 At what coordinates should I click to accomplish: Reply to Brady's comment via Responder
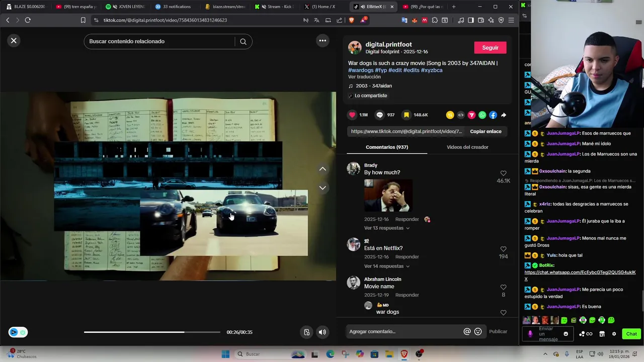(407, 219)
